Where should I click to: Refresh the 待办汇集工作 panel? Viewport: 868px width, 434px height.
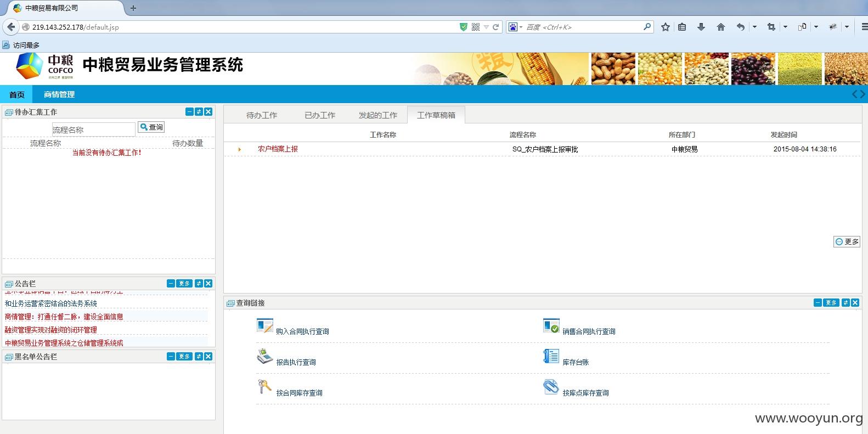pyautogui.click(x=199, y=112)
